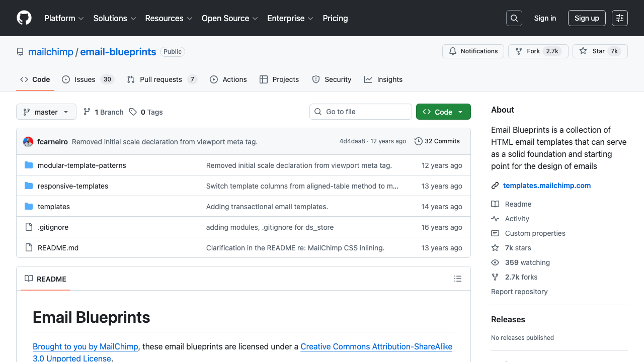This screenshot has width=644, height=362.
Task: Open fcarneiro's avatar thumbnail
Action: [x=28, y=141]
